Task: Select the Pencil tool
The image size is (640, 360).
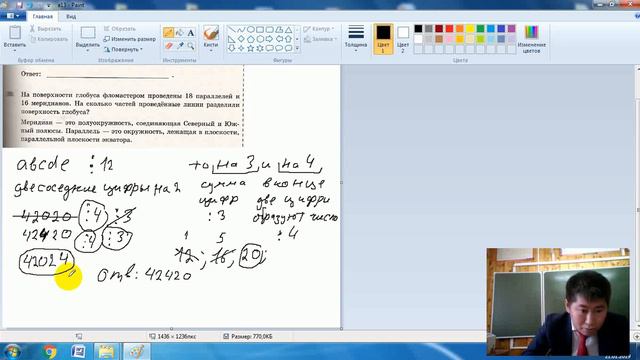Action: [x=168, y=33]
